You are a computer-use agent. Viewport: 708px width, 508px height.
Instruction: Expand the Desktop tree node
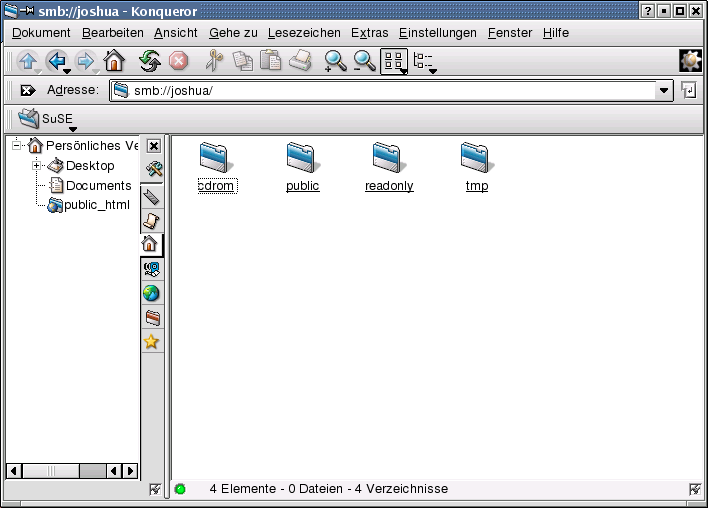[x=37, y=165]
